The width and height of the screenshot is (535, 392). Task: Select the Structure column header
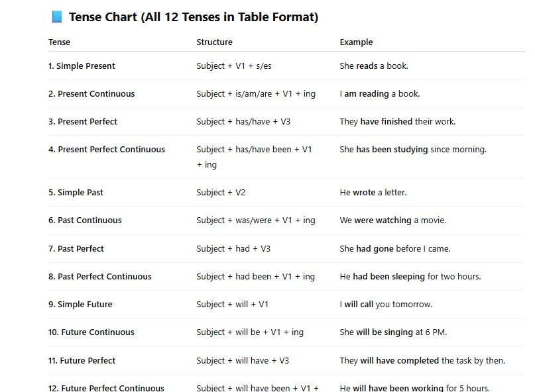214,42
